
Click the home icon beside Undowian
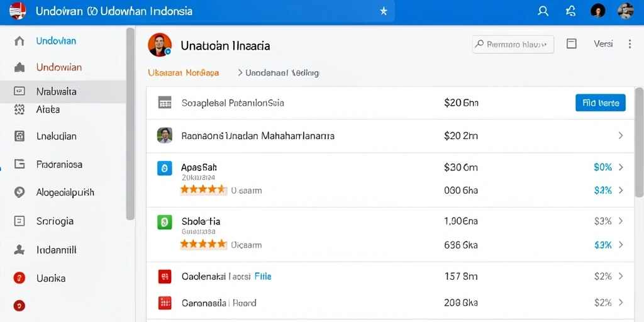(x=19, y=41)
